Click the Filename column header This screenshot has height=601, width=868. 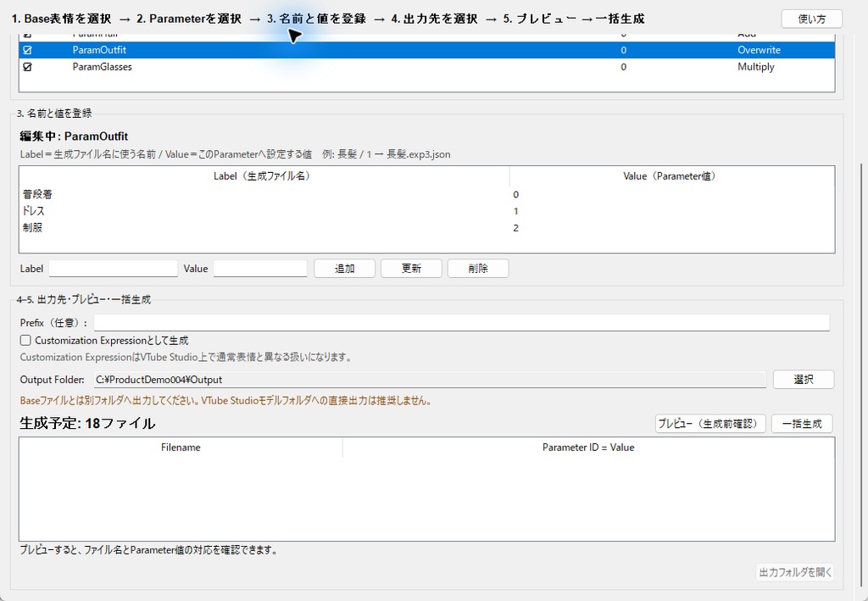pos(181,448)
